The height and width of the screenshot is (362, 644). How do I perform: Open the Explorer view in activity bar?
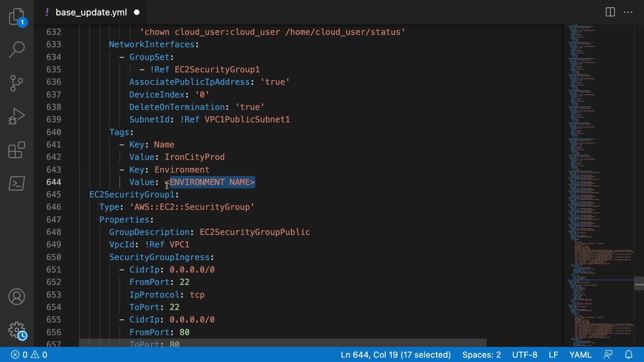click(16, 16)
